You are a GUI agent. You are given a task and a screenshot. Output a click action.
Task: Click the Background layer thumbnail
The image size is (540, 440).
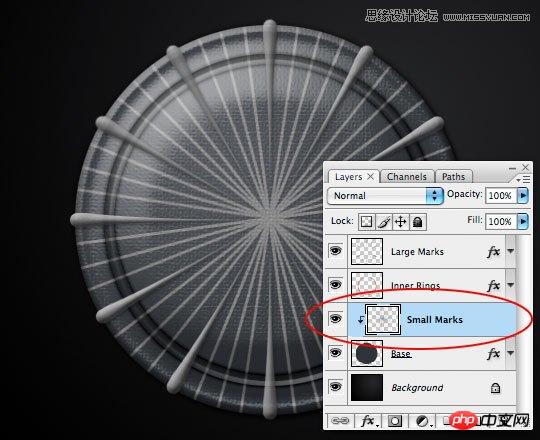tap(367, 387)
